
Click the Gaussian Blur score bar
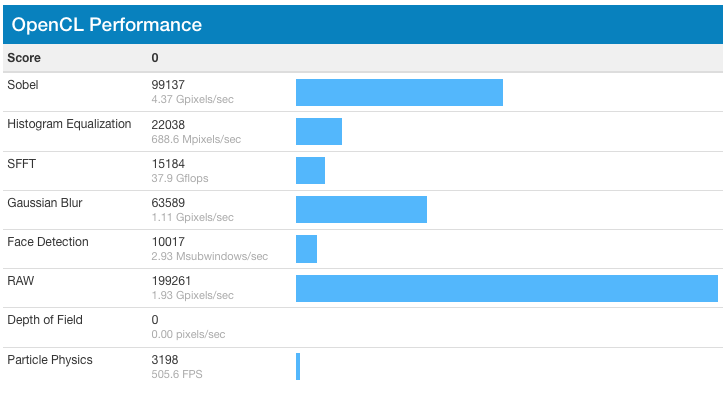coord(361,210)
